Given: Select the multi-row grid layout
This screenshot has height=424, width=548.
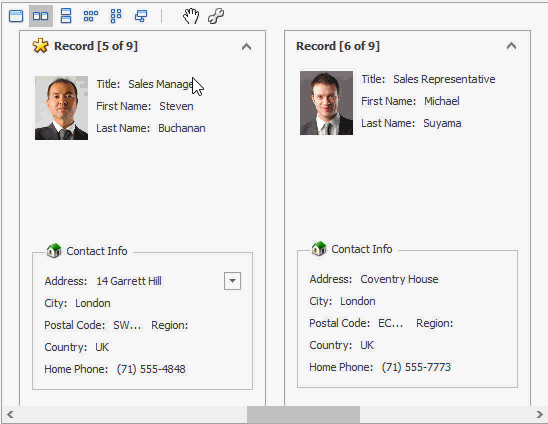Looking at the screenshot, I should [91, 16].
